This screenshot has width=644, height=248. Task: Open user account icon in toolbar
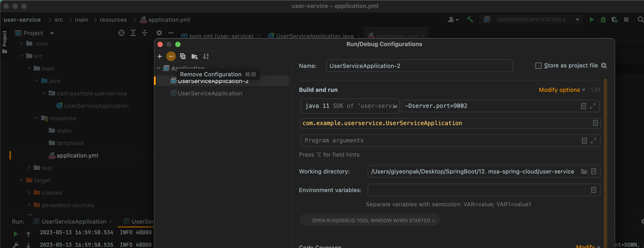[x=453, y=20]
